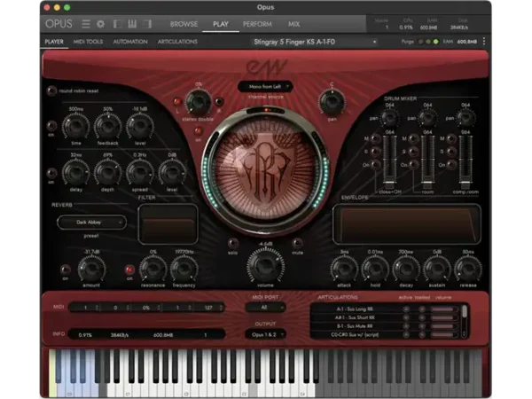Turn the delay time knob
Screen dimensions: 532x399
pos(75,126)
